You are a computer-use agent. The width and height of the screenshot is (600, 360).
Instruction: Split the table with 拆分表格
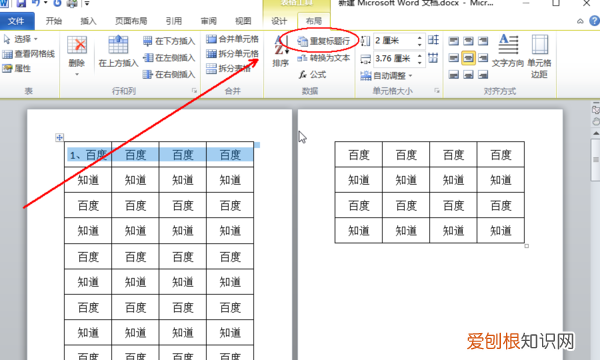point(228,68)
